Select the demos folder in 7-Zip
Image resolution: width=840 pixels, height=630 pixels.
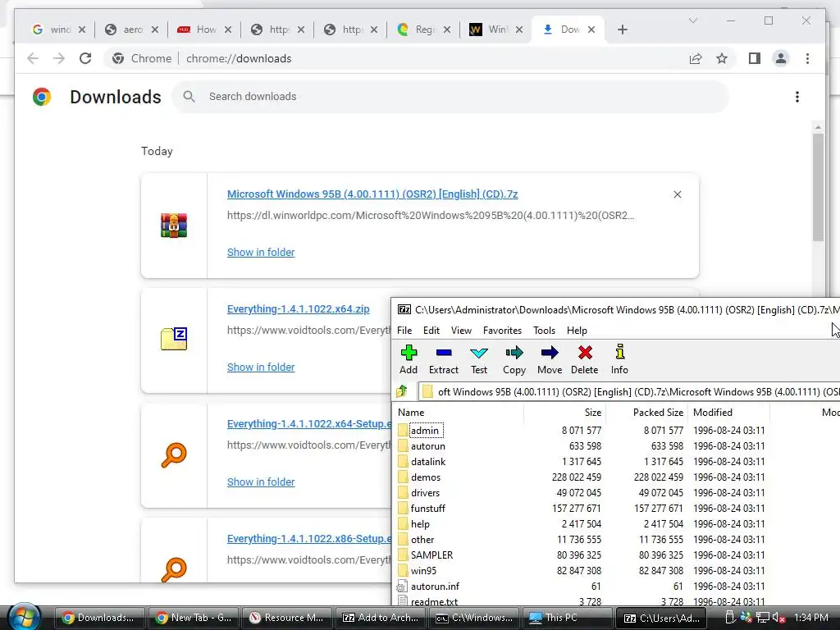point(426,477)
